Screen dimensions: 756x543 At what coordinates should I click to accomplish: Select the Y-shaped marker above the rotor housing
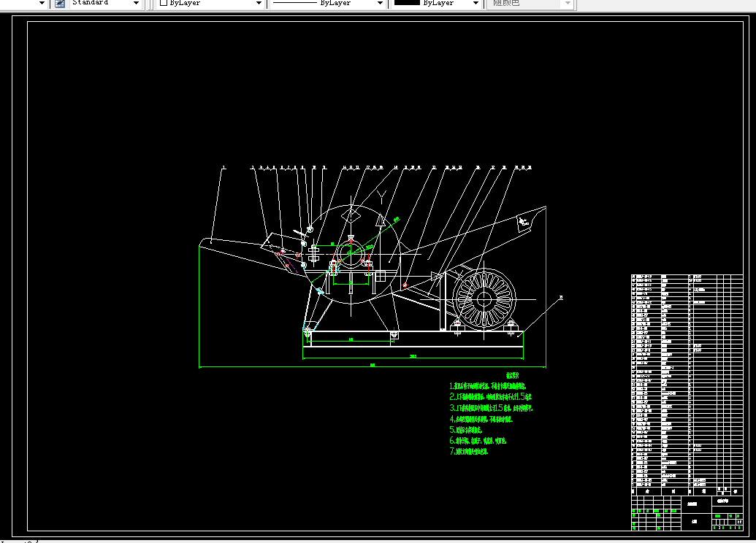382,197
